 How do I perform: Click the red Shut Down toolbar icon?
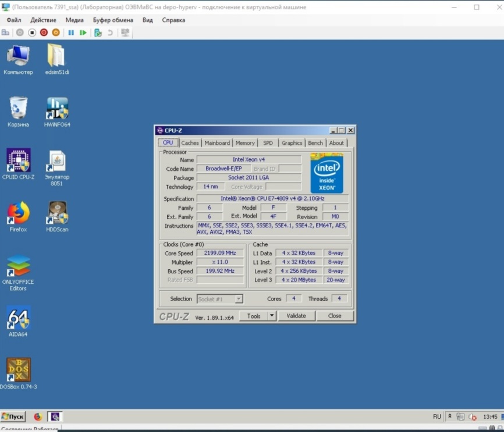(44, 33)
